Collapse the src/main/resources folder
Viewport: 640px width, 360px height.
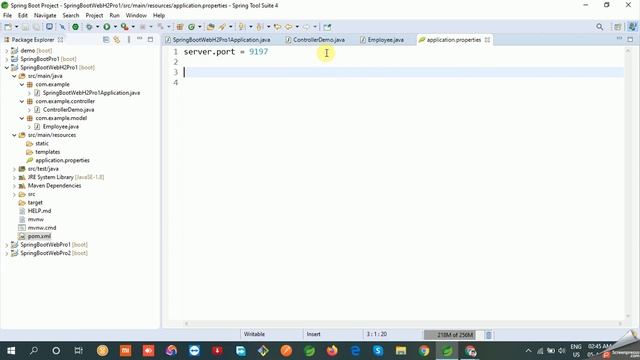coord(14,135)
